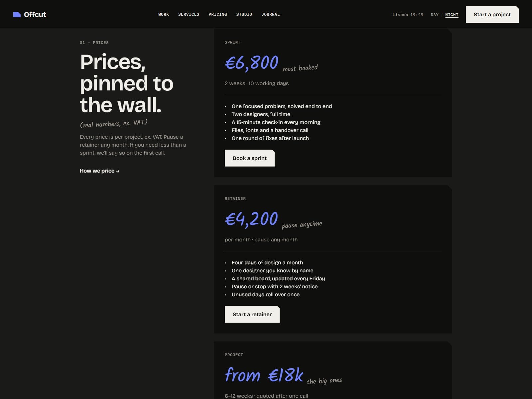This screenshot has height=399, width=532.
Task: Open the Journal nav link
Action: (270, 14)
